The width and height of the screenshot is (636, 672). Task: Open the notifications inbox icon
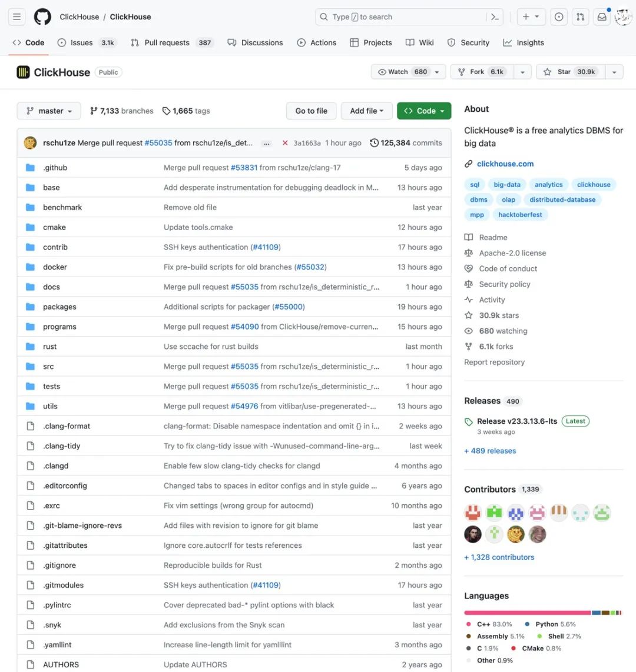(x=602, y=16)
